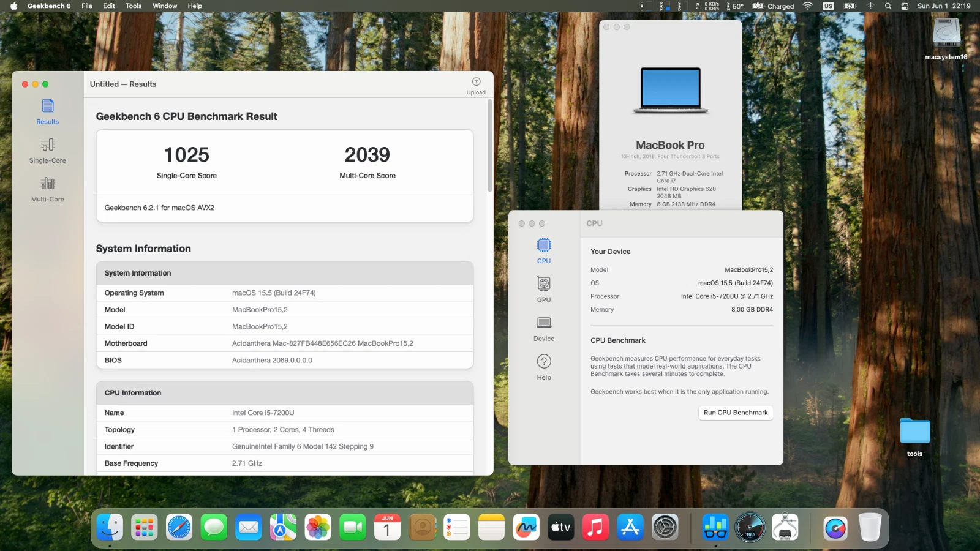The width and height of the screenshot is (980, 551).
Task: Upload the benchmark results
Action: pyautogui.click(x=476, y=86)
